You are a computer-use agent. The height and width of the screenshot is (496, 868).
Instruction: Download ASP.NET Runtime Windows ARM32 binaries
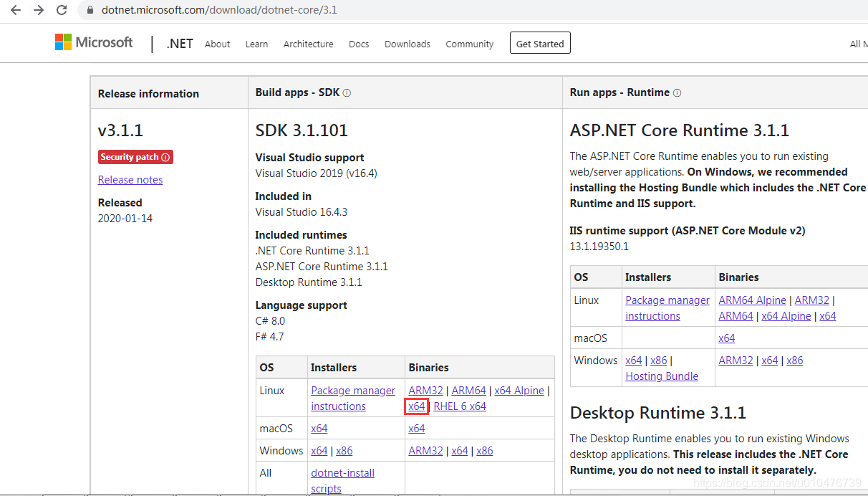(x=736, y=361)
